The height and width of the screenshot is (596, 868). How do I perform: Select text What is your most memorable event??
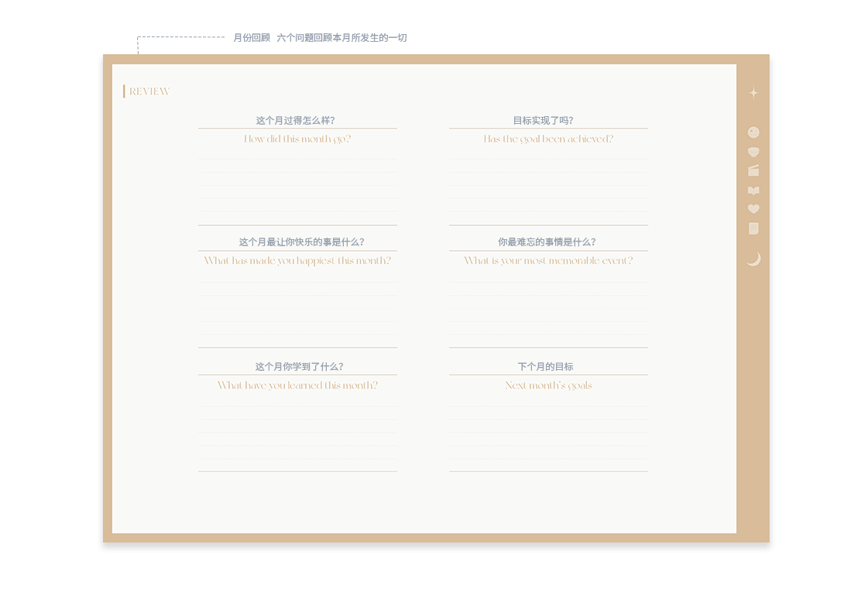tap(548, 261)
